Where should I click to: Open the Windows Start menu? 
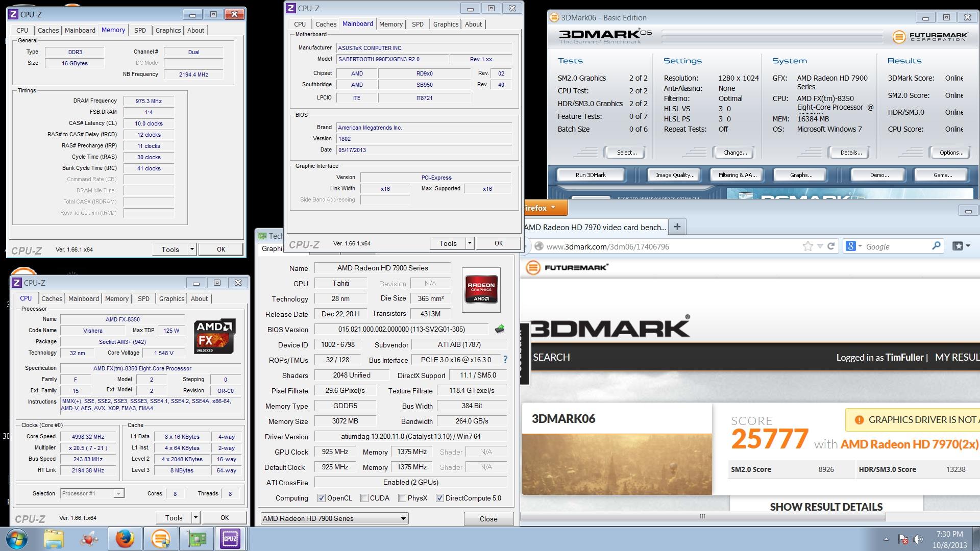coord(17,539)
